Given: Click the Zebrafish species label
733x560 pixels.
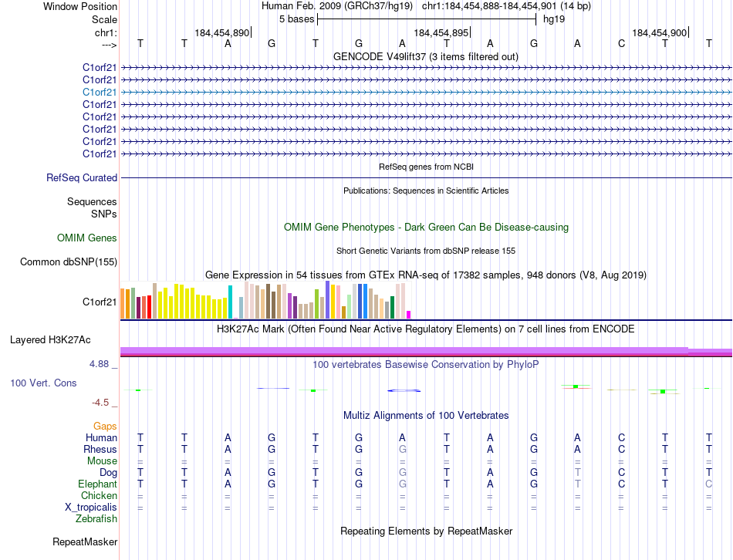Looking at the screenshot, I should click(96, 518).
